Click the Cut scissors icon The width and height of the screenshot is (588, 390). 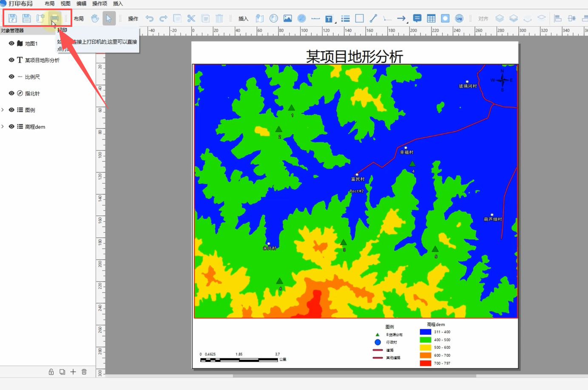pyautogui.click(x=191, y=18)
